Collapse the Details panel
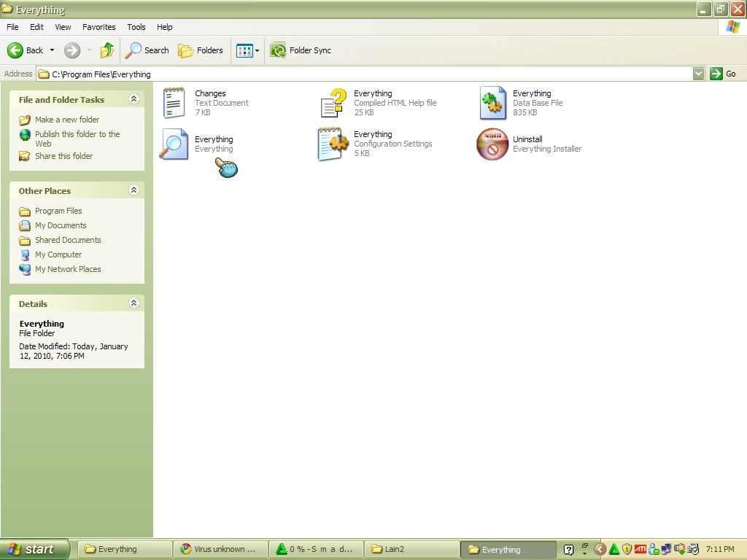 pos(134,303)
